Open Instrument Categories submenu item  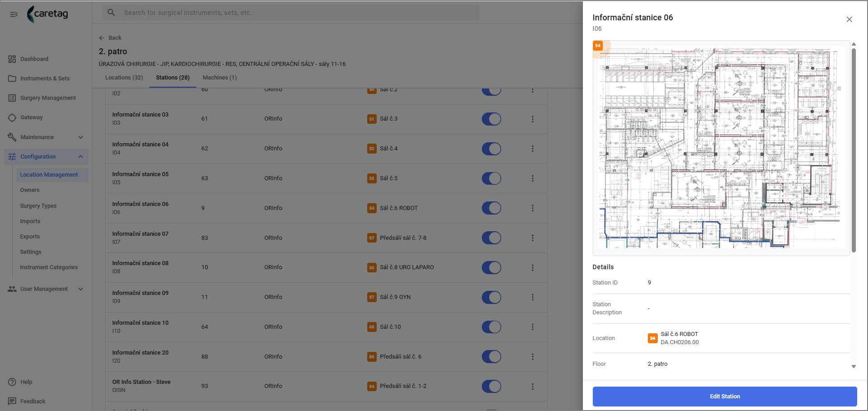coord(49,267)
